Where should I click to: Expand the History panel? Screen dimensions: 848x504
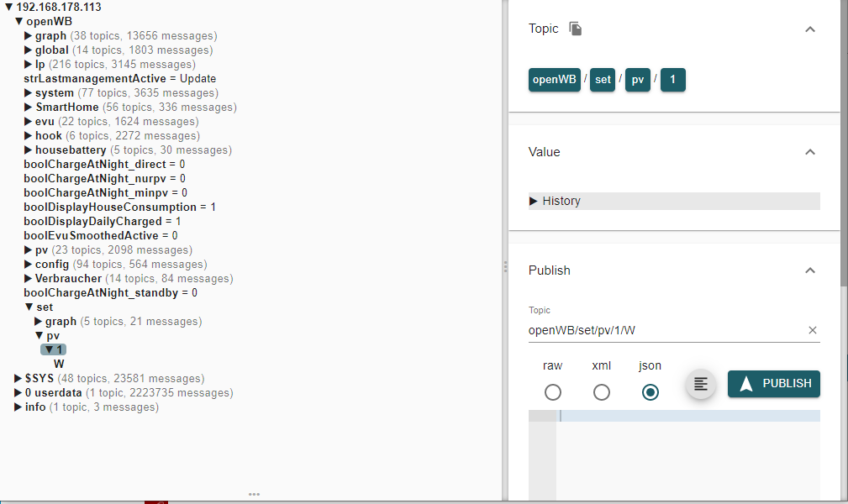tap(674, 201)
